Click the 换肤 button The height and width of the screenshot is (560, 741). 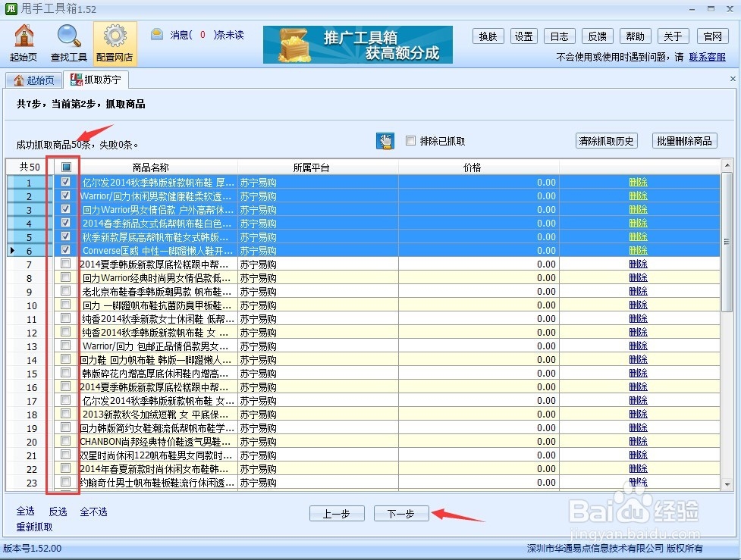(x=488, y=36)
